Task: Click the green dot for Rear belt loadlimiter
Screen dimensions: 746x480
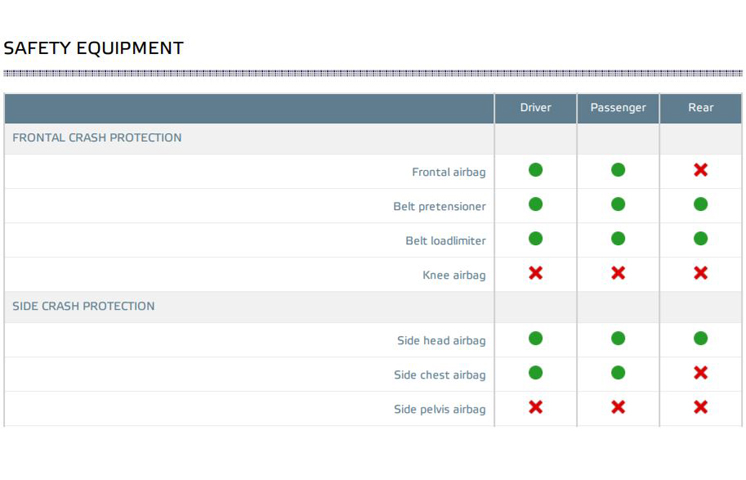Action: 701,238
